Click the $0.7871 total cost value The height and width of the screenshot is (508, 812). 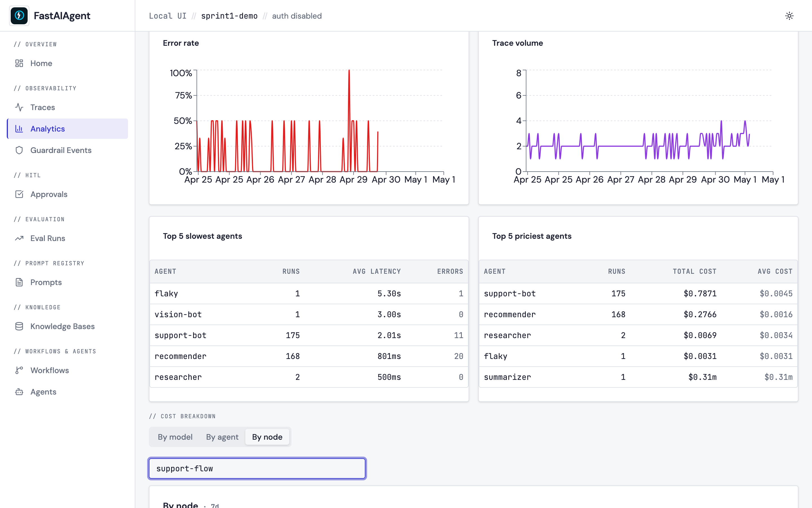pyautogui.click(x=700, y=294)
